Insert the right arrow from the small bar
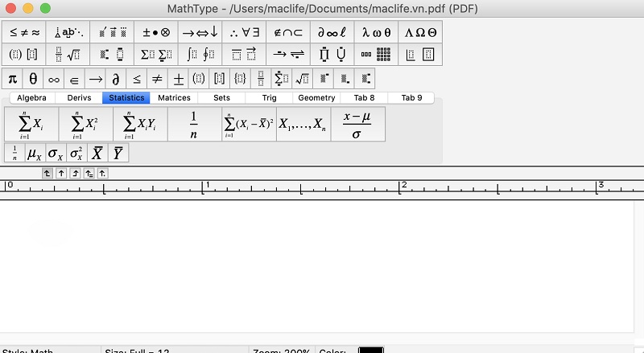The width and height of the screenshot is (644, 353). click(x=95, y=79)
